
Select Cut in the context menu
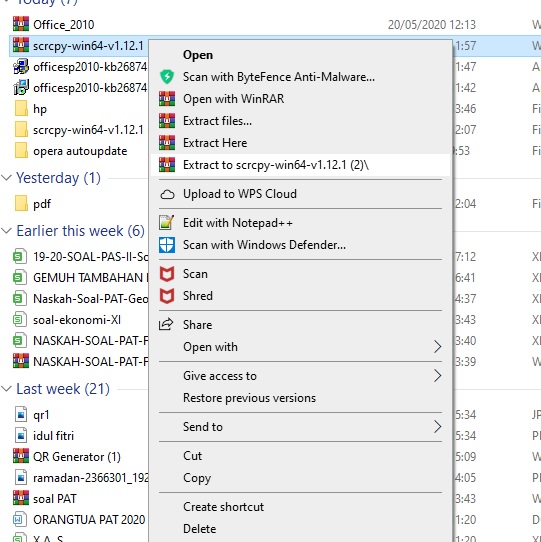[x=300, y=456]
